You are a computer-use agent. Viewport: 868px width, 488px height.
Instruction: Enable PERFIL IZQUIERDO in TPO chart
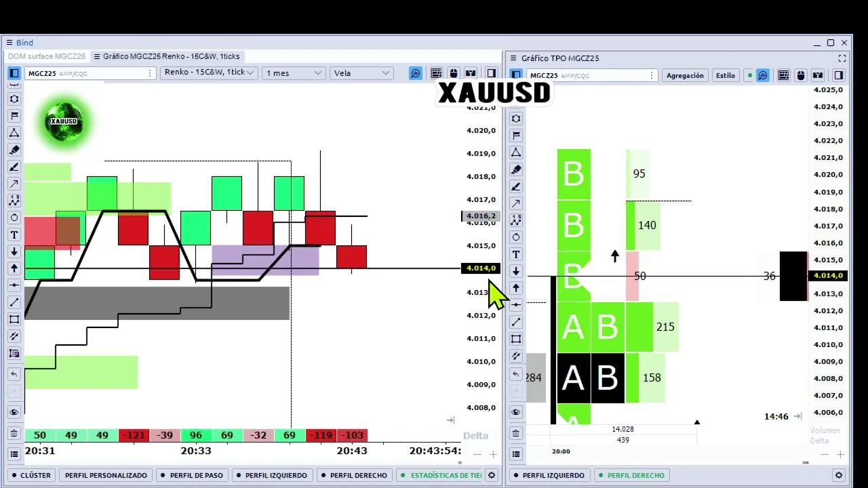coord(549,475)
